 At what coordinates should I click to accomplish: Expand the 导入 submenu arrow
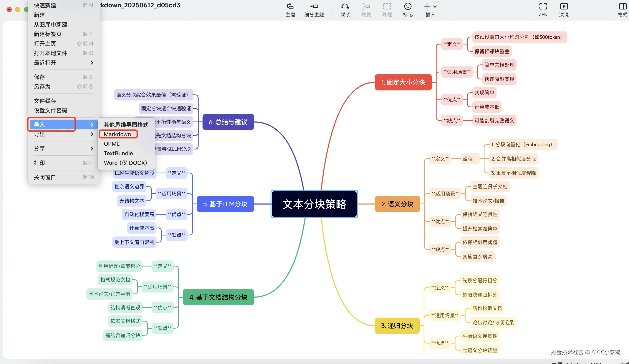pos(92,125)
